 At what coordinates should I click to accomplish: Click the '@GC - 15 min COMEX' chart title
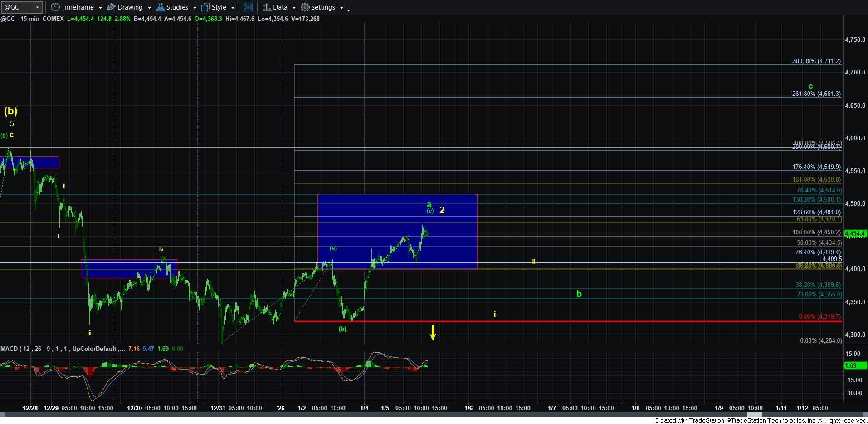point(32,19)
